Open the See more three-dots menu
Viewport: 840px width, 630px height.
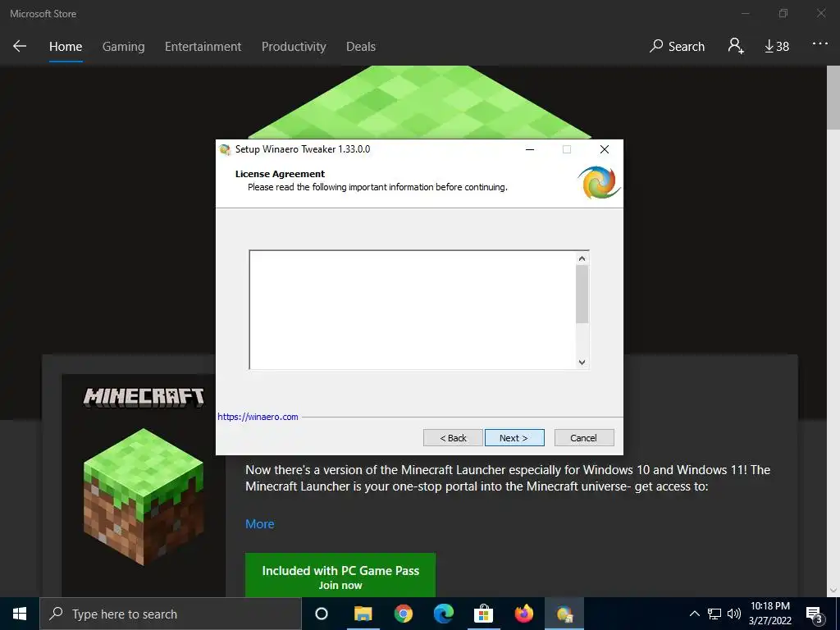[x=819, y=44]
